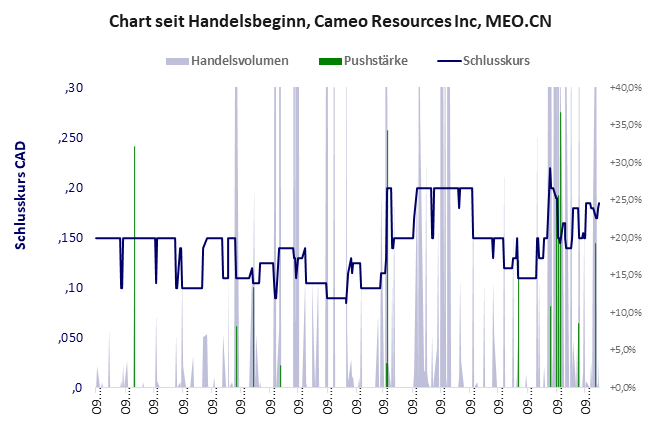Click the ,150 left axis tick label
The width and height of the screenshot is (661, 430).
pyautogui.click(x=70, y=238)
